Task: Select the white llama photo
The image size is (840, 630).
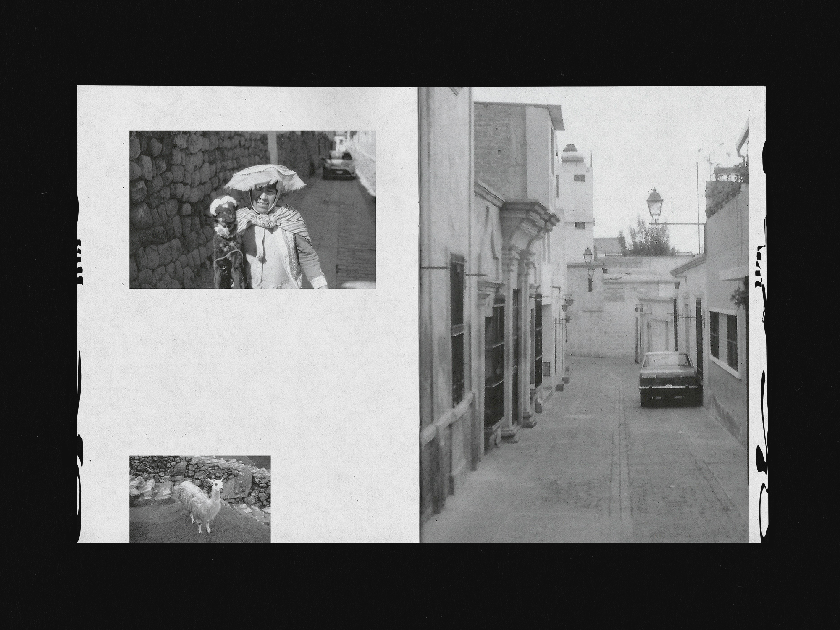Action: point(200,499)
